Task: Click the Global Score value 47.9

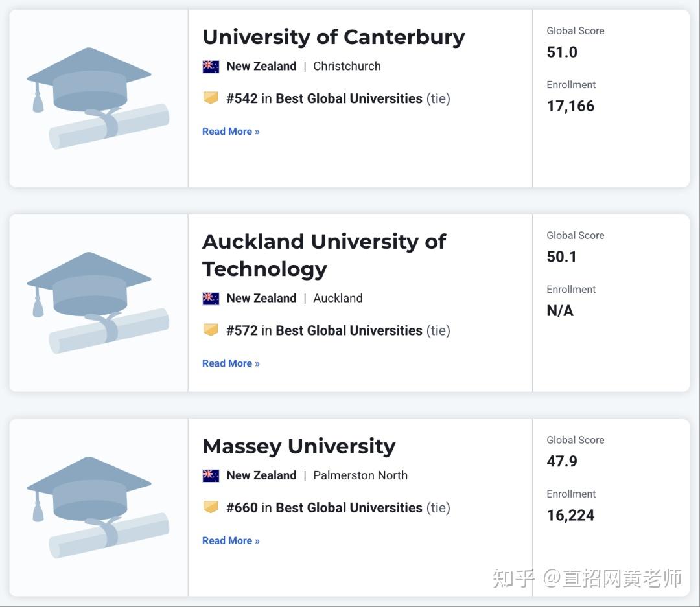Action: pyautogui.click(x=562, y=461)
